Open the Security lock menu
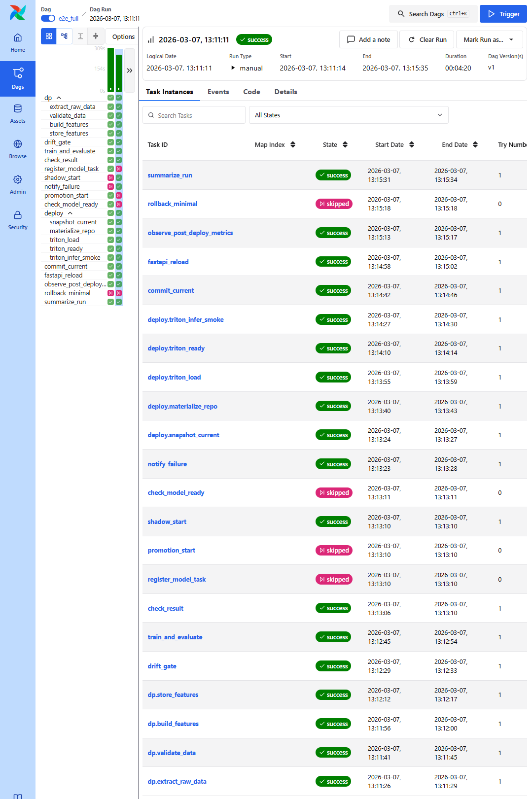Image resolution: width=532 pixels, height=799 pixels. tap(18, 220)
